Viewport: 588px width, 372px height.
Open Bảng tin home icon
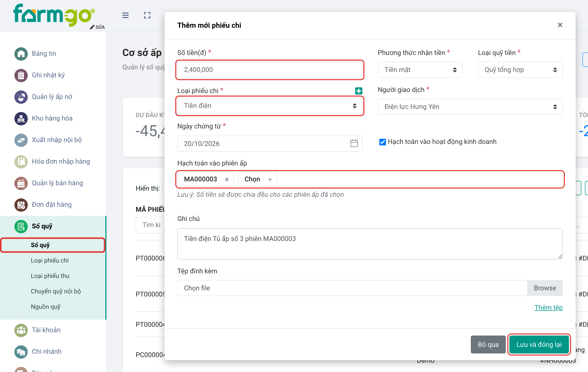(21, 54)
